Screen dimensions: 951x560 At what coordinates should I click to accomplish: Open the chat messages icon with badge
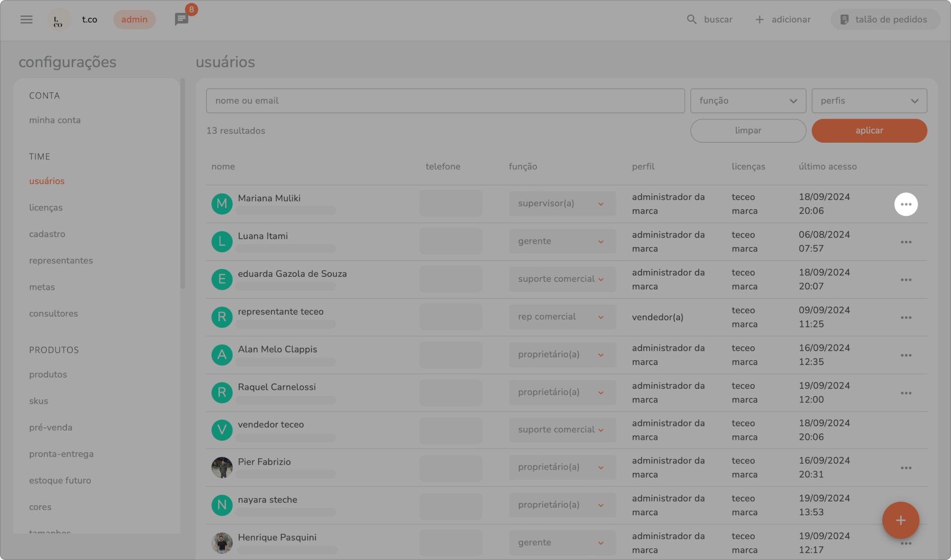click(x=182, y=19)
